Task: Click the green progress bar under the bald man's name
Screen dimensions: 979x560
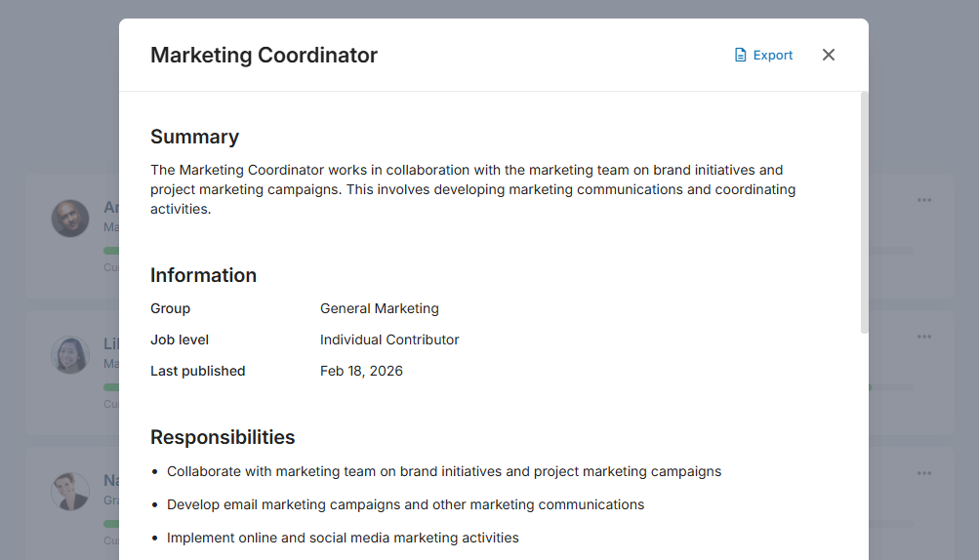Action: [110, 251]
